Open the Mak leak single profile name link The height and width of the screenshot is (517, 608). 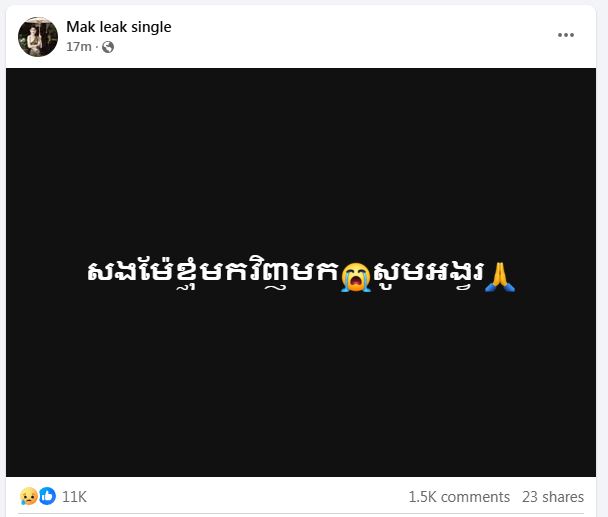pyautogui.click(x=119, y=27)
